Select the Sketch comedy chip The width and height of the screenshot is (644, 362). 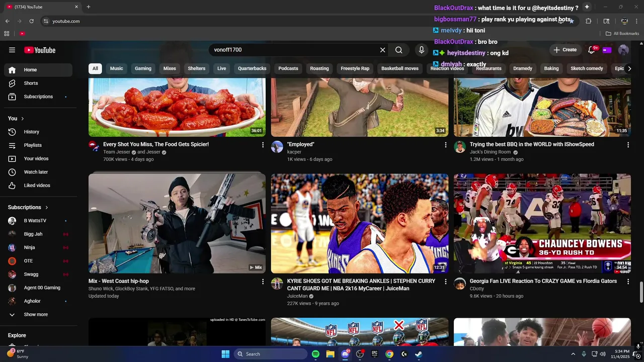[x=587, y=68]
